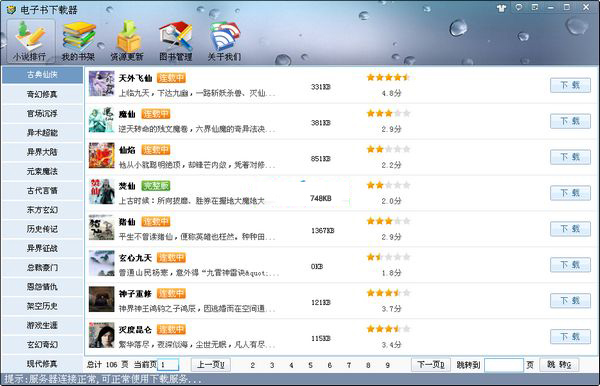Go to page 8

tap(368, 365)
